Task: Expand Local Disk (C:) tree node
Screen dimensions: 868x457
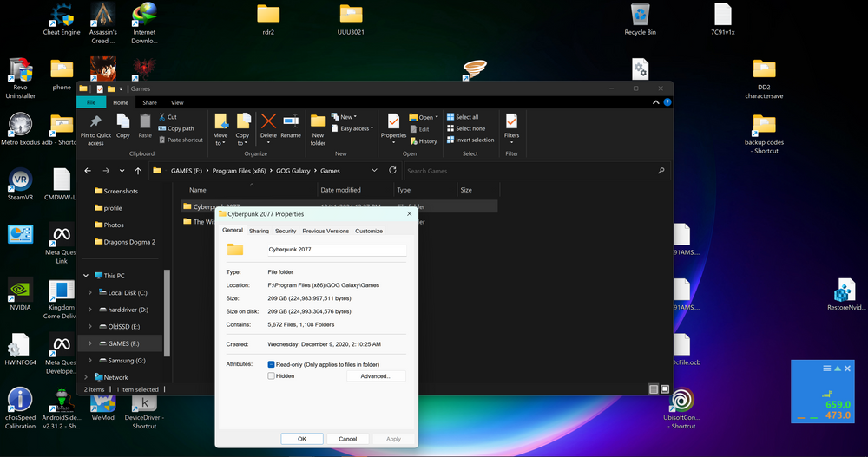Action: tap(89, 293)
